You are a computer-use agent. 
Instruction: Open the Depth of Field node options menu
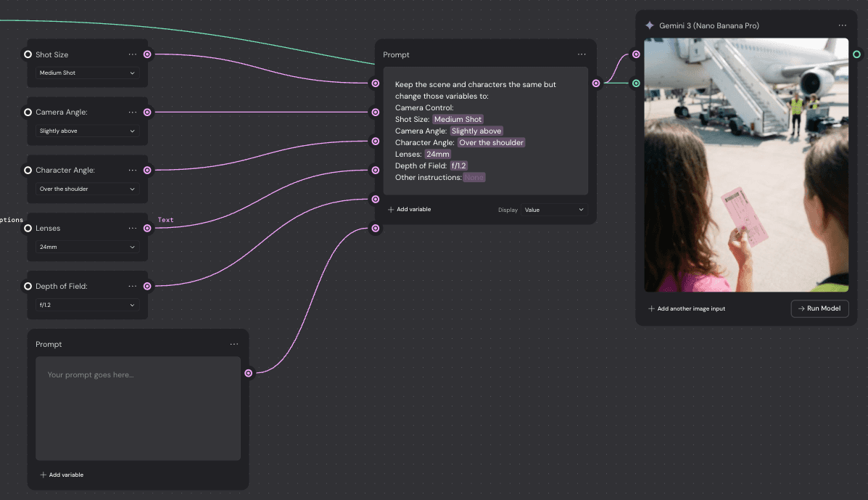coord(132,286)
